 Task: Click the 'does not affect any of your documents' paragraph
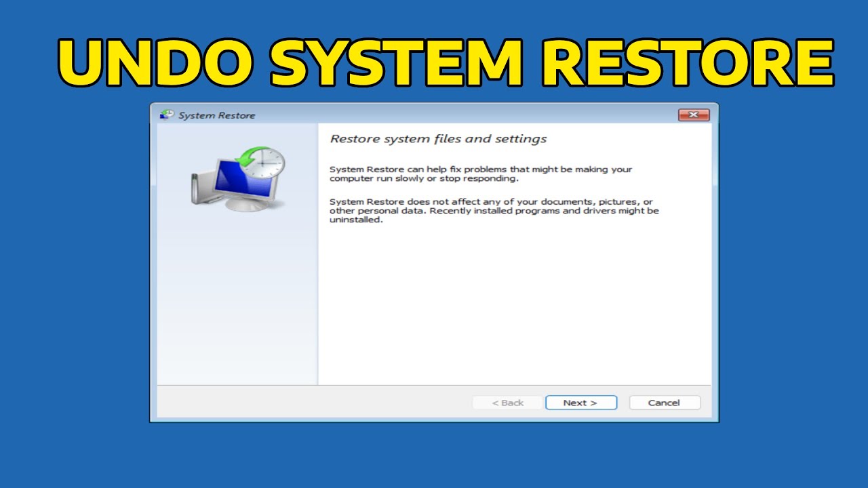click(494, 211)
